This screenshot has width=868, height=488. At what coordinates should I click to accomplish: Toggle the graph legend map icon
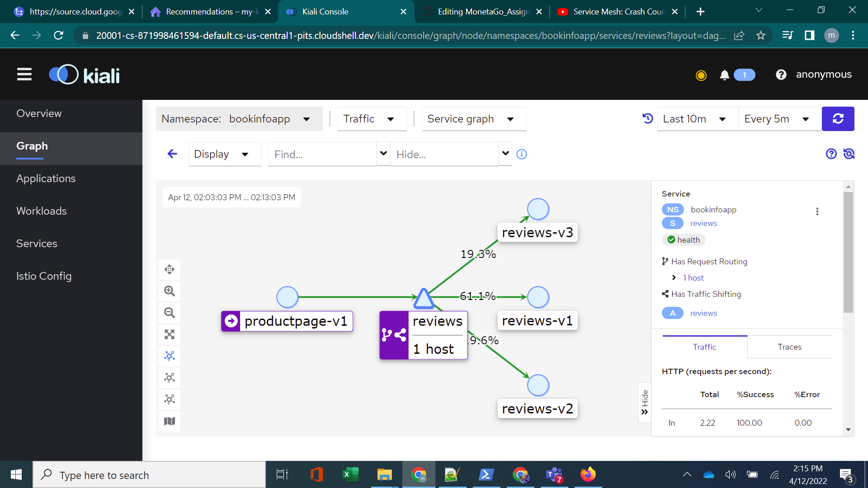[x=170, y=421]
